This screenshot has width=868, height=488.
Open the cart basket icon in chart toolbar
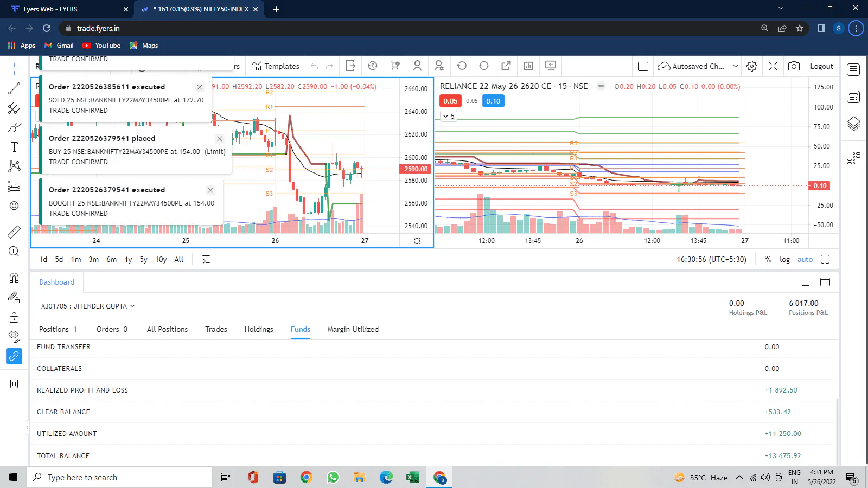click(395, 66)
